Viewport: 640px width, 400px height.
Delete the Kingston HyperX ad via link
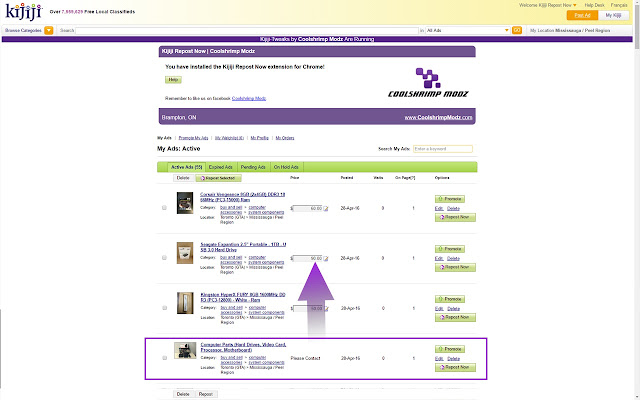click(x=453, y=309)
